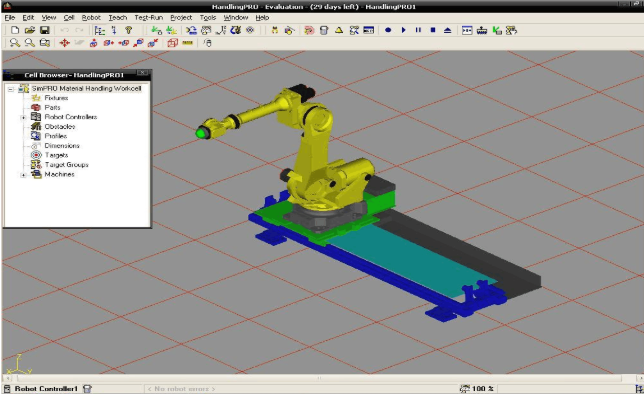Select the yellow ruler measure tool

click(x=187, y=42)
